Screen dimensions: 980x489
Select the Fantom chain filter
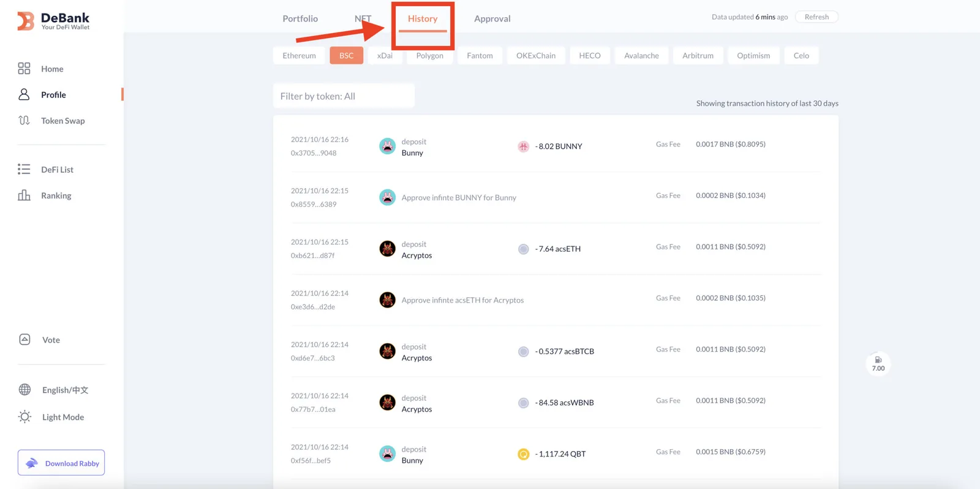pyautogui.click(x=480, y=55)
